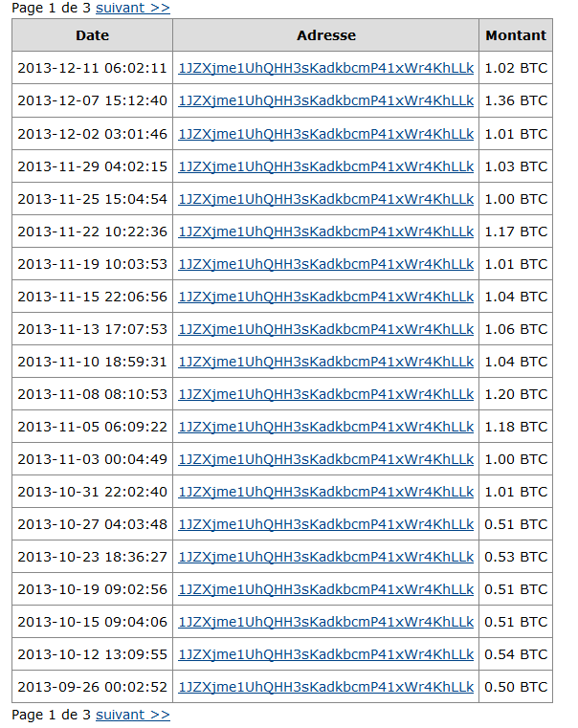Follow address link dated 2013-11-15 22:06:56
Image resolution: width=578 pixels, height=728 pixels.
[326, 297]
